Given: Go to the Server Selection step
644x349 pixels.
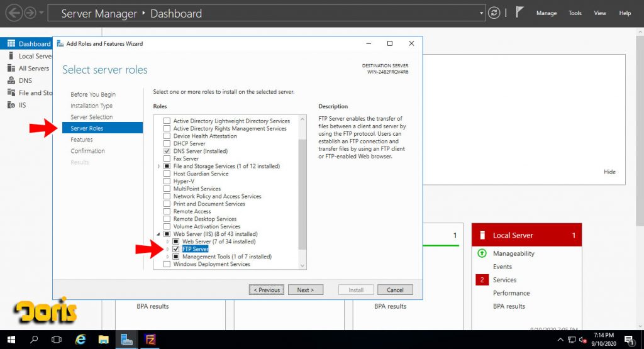Looking at the screenshot, I should (x=91, y=117).
